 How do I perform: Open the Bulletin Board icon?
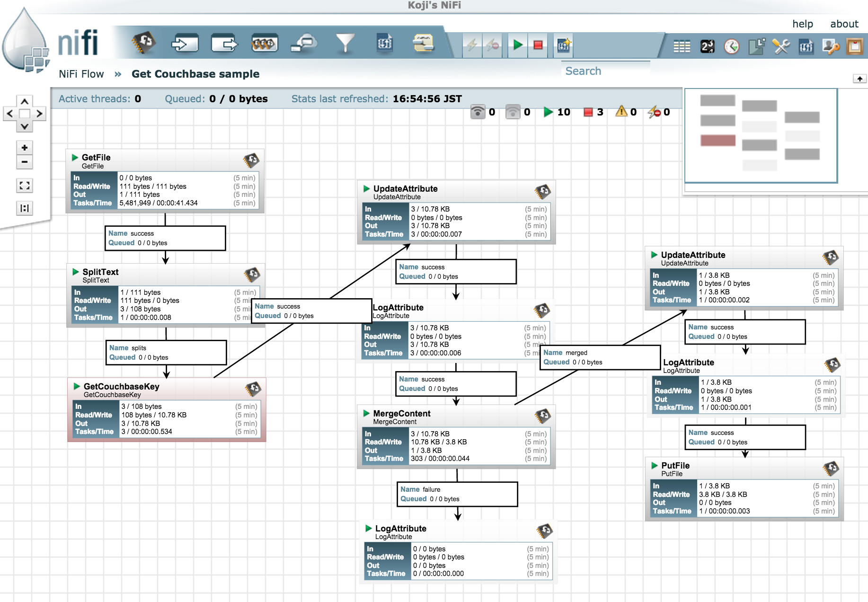pyautogui.click(x=855, y=46)
